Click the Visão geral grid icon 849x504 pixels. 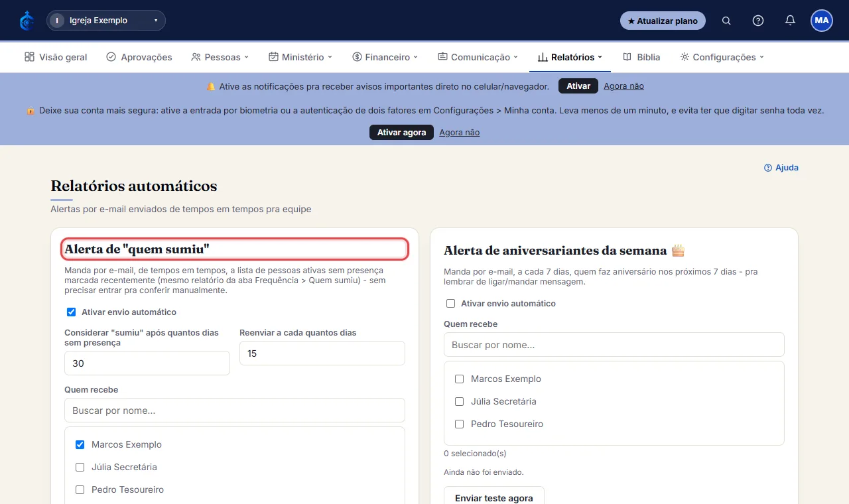pyautogui.click(x=29, y=57)
